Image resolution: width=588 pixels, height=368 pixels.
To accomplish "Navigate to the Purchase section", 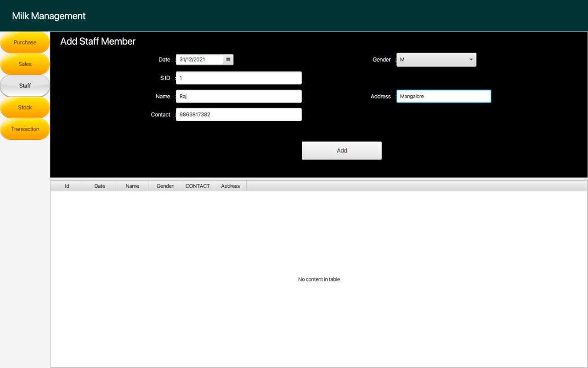I will [x=25, y=42].
